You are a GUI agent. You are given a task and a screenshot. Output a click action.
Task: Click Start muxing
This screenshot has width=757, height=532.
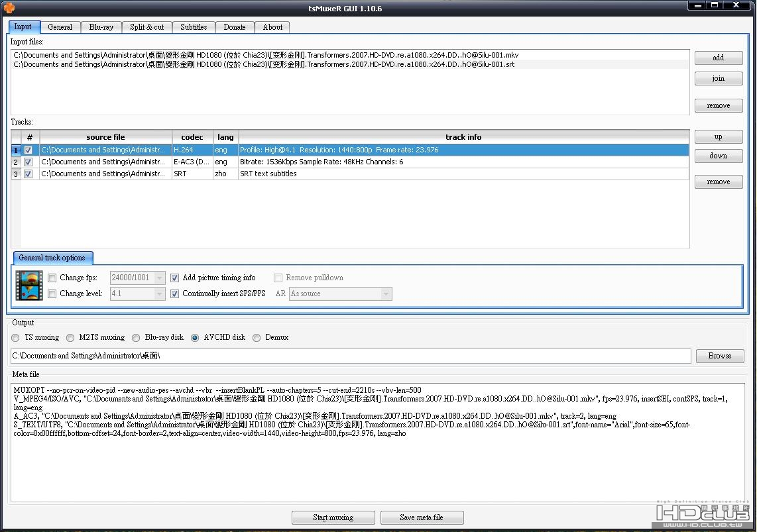pyautogui.click(x=333, y=517)
